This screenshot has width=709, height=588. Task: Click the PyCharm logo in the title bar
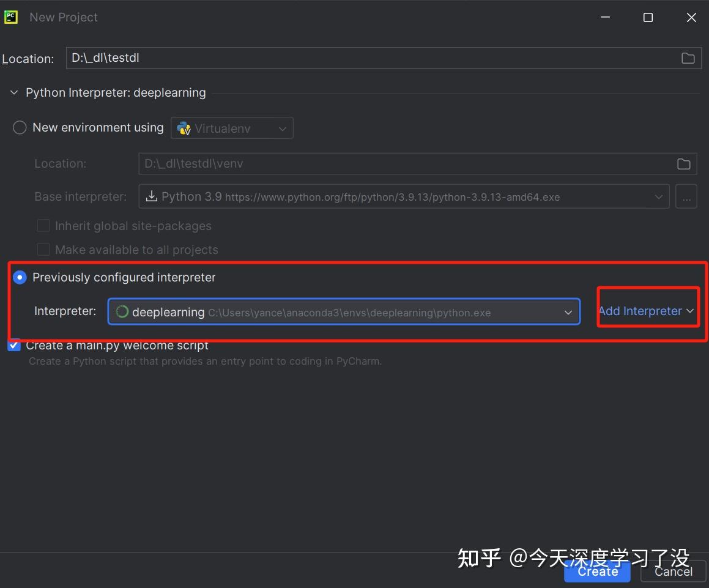(10, 17)
